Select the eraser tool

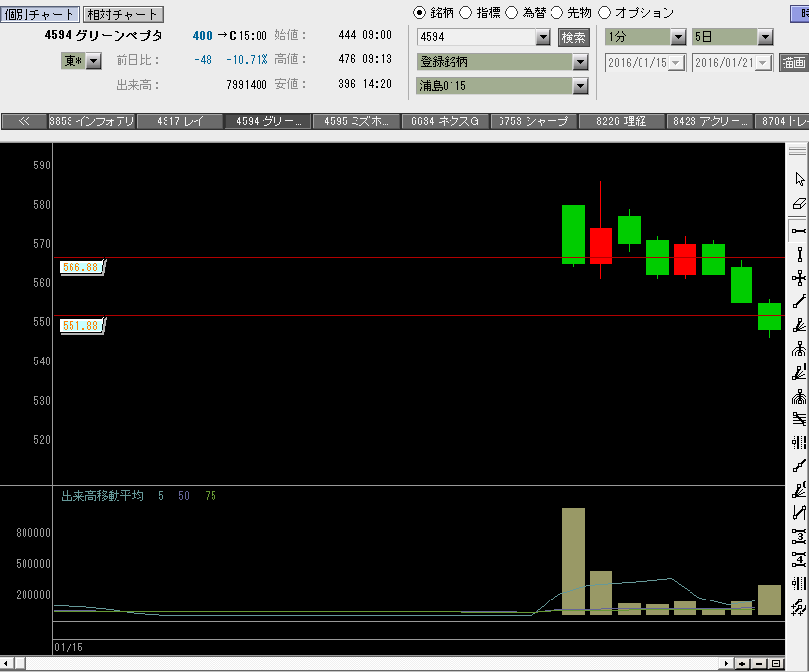pyautogui.click(x=799, y=204)
